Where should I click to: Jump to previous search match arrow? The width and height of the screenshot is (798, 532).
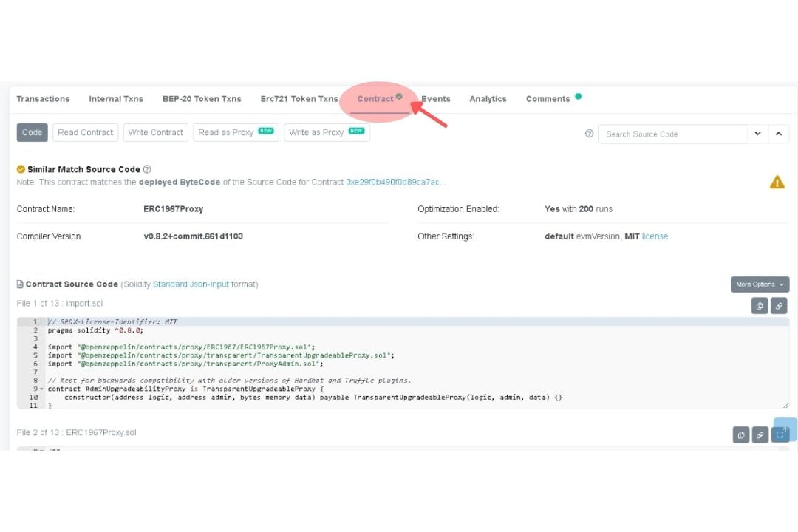(x=779, y=134)
